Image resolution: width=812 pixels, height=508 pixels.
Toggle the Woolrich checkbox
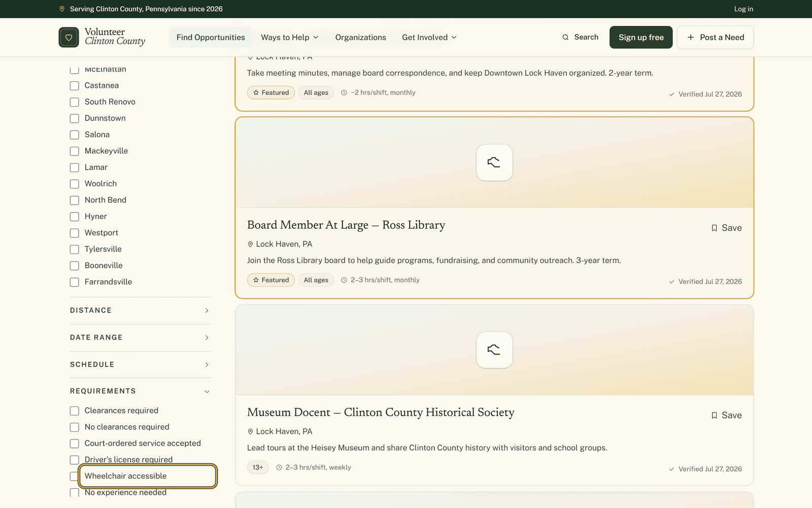tap(75, 184)
